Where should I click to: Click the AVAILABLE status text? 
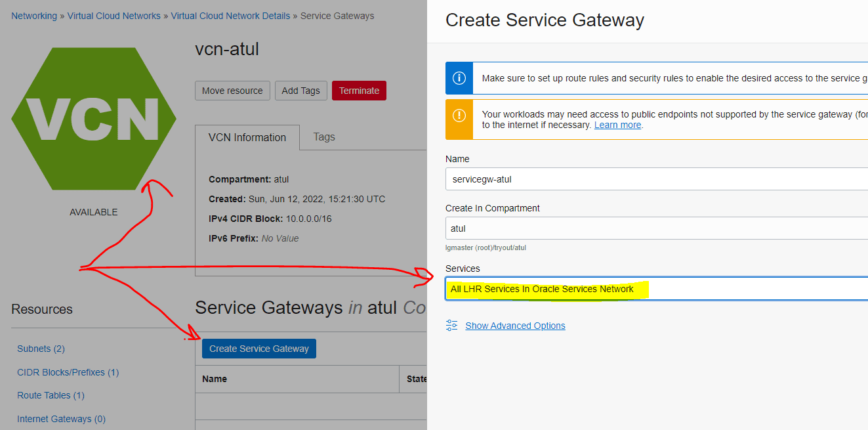[94, 212]
